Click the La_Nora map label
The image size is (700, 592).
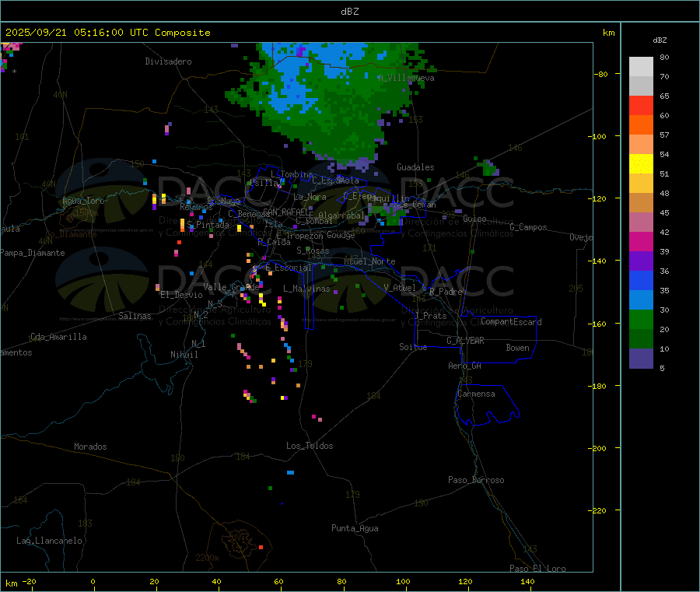click(310, 197)
